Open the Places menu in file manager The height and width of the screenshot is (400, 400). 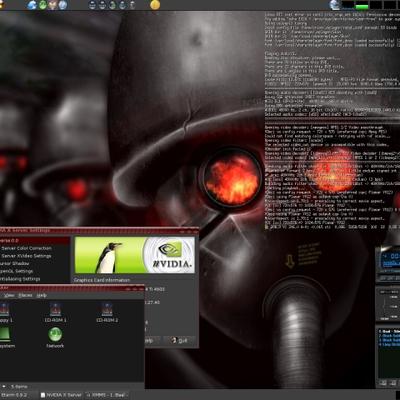pos(25,295)
